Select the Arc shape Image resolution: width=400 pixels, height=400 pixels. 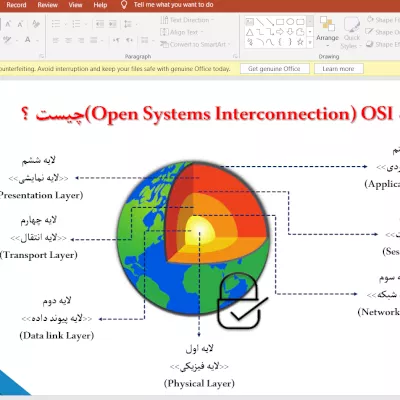click(x=260, y=42)
